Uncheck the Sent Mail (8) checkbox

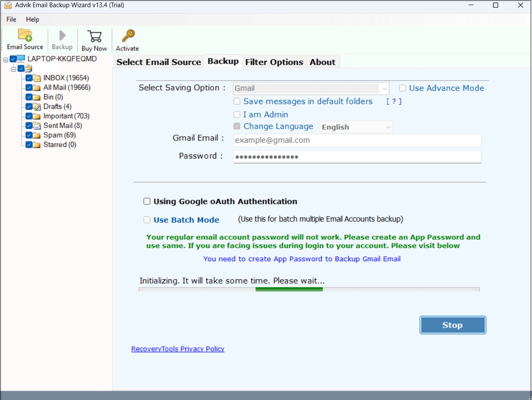(x=29, y=126)
